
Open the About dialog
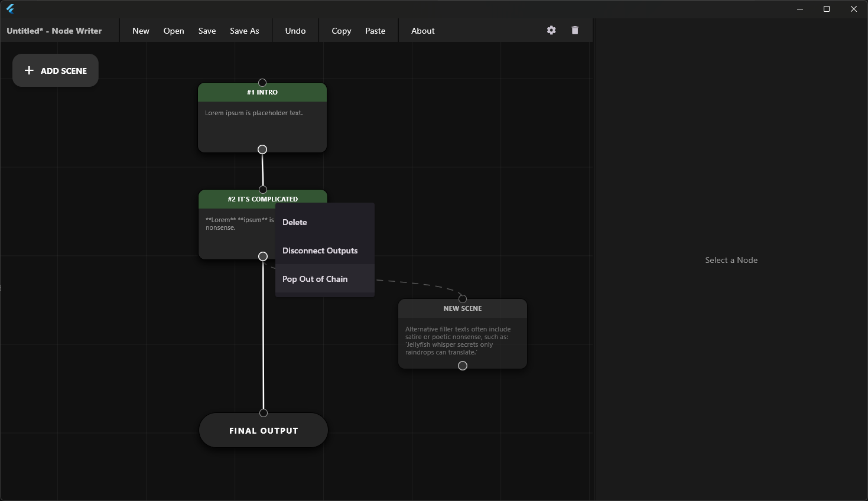(423, 31)
